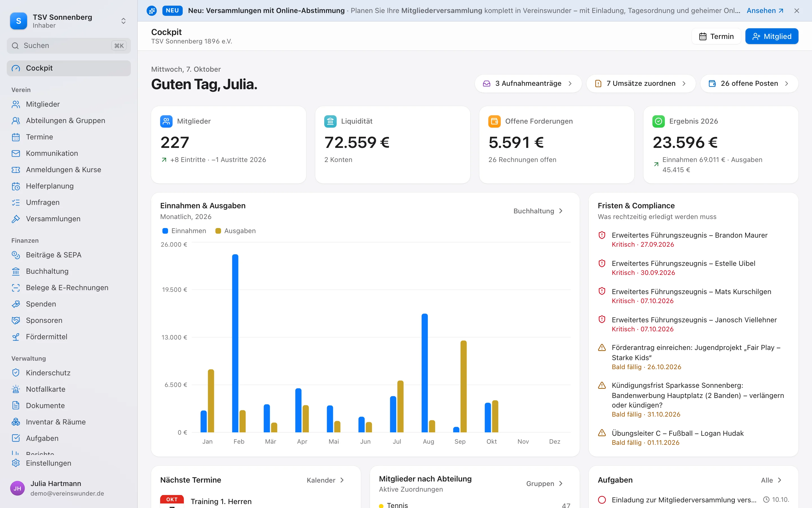Image resolution: width=812 pixels, height=508 pixels.
Task: Open Einstellungen settings
Action: (69, 463)
